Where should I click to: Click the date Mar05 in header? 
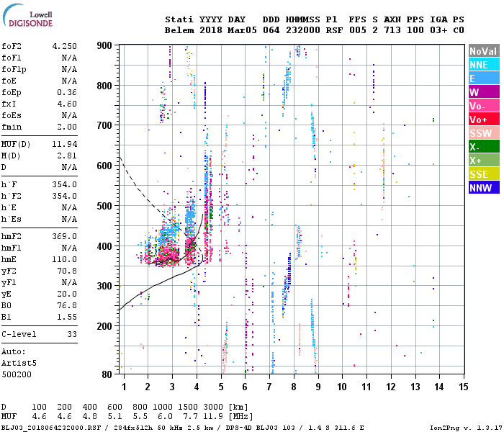[242, 30]
